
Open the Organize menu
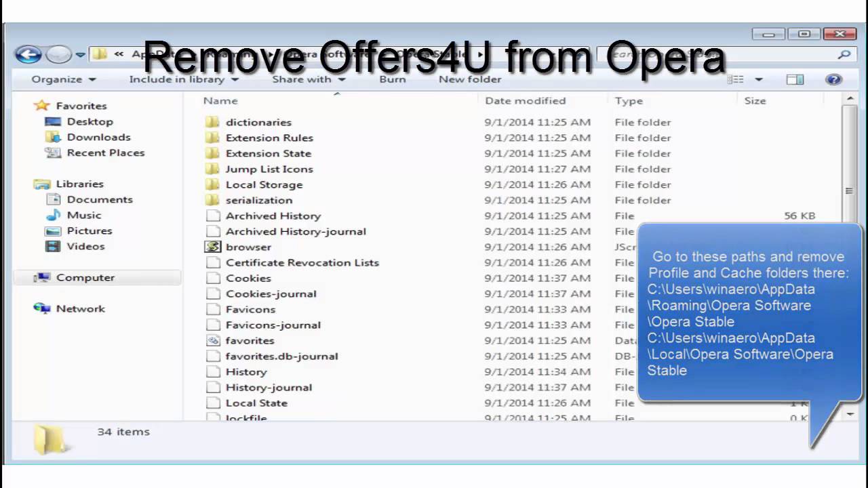[x=64, y=79]
